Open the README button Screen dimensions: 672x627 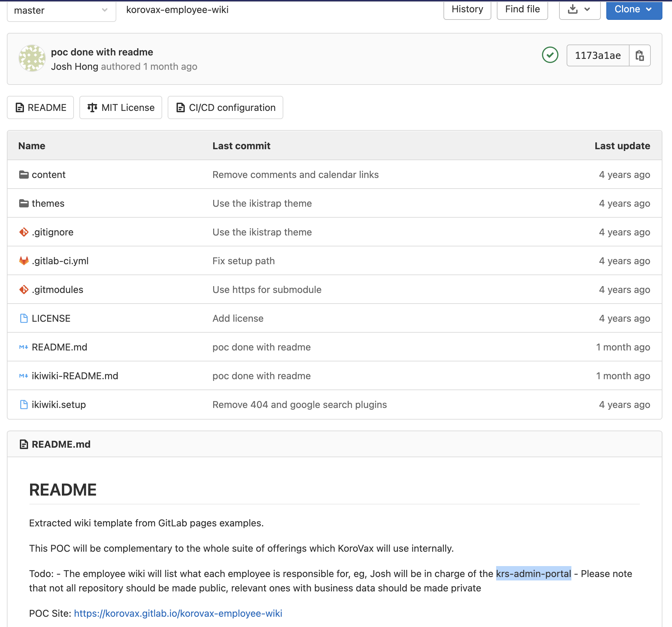(40, 107)
